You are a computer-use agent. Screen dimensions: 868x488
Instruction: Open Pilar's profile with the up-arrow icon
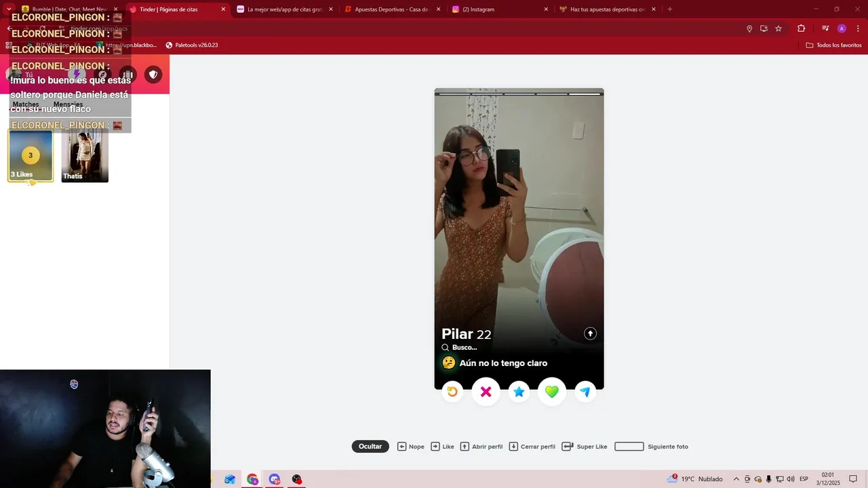click(590, 333)
